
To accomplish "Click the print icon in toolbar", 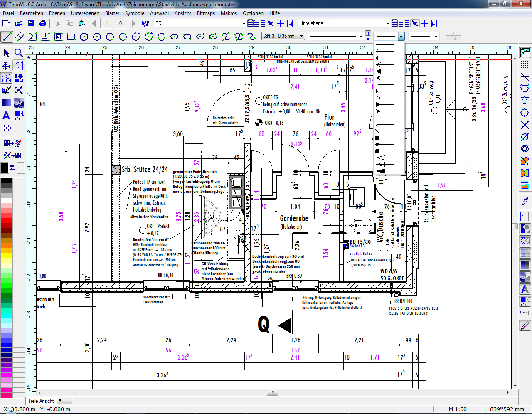I will click(42, 23).
